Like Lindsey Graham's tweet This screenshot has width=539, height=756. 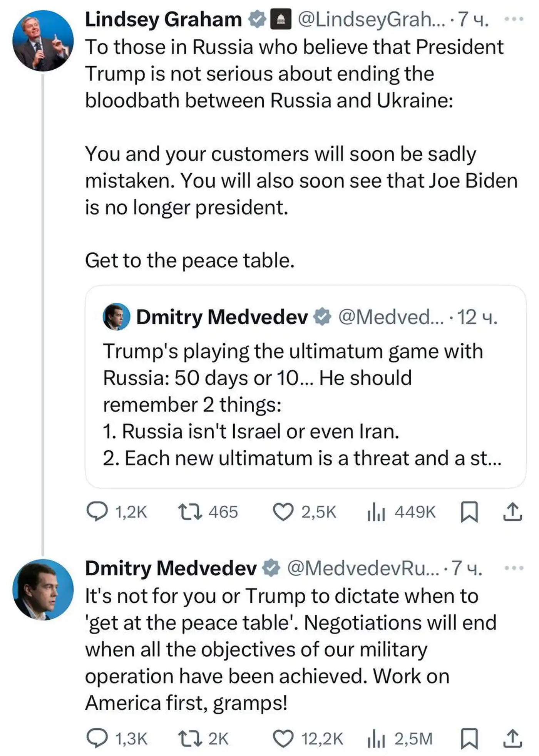pos(283,512)
